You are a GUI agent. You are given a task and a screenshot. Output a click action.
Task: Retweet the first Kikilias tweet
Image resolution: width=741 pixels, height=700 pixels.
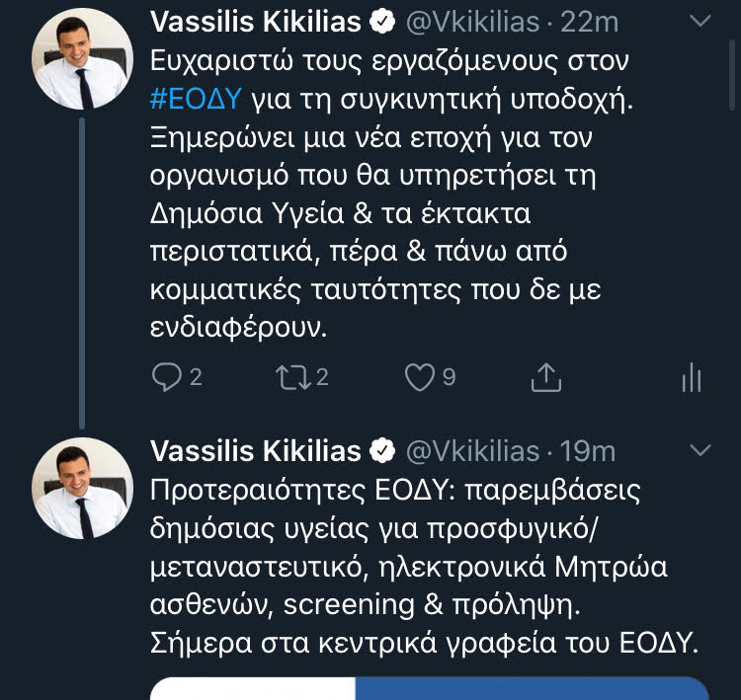tap(291, 376)
